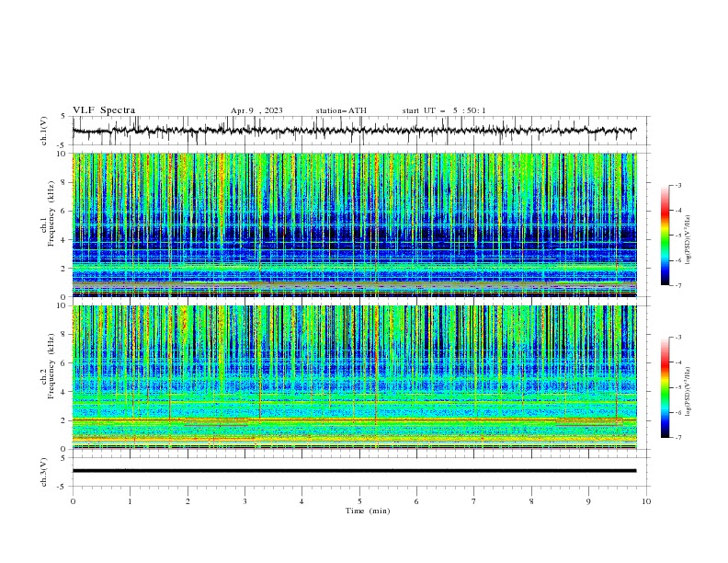Click the ch.1 waveform trace
This screenshot has width=728, height=563.
354,131
